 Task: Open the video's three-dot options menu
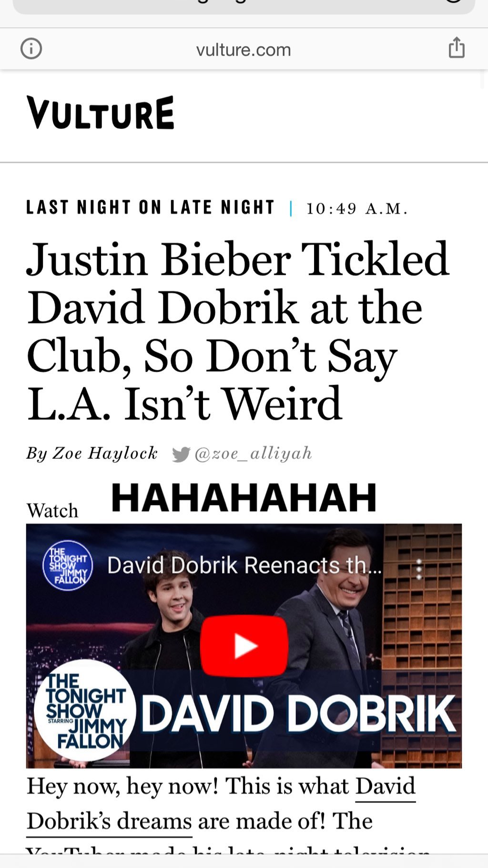(419, 569)
